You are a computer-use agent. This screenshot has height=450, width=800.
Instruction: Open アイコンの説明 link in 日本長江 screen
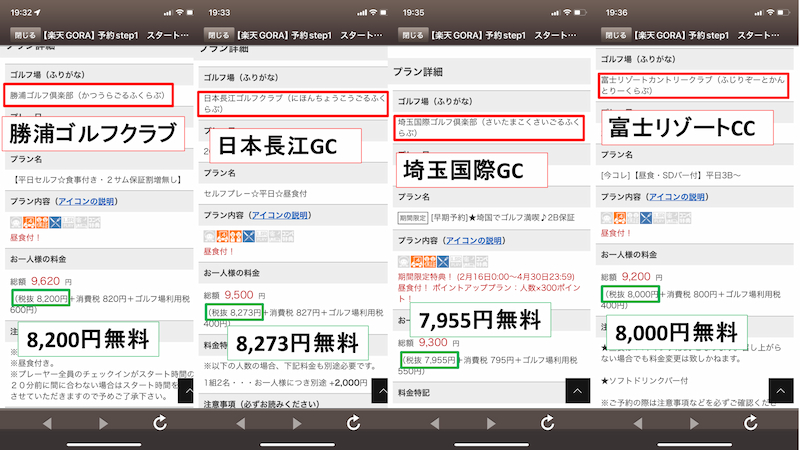[x=280, y=215]
